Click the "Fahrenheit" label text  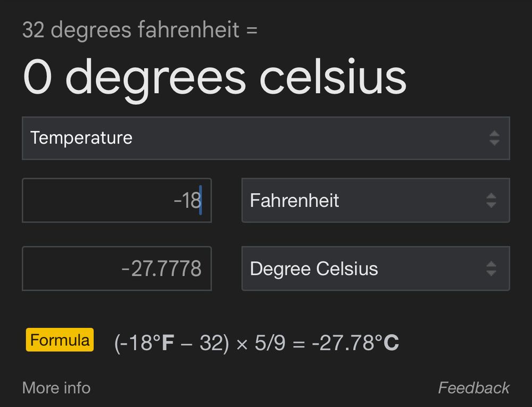294,201
